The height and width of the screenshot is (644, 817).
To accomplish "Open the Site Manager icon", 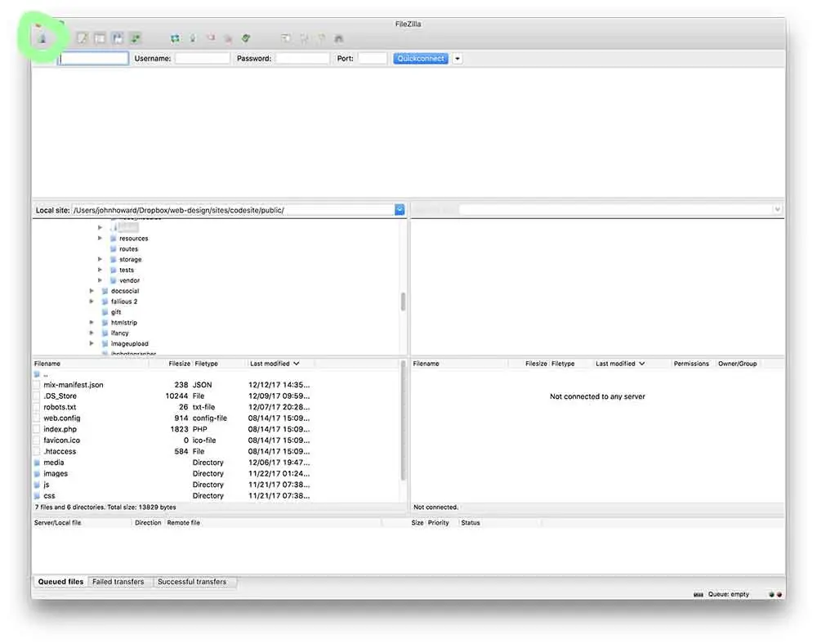I will pos(42,38).
